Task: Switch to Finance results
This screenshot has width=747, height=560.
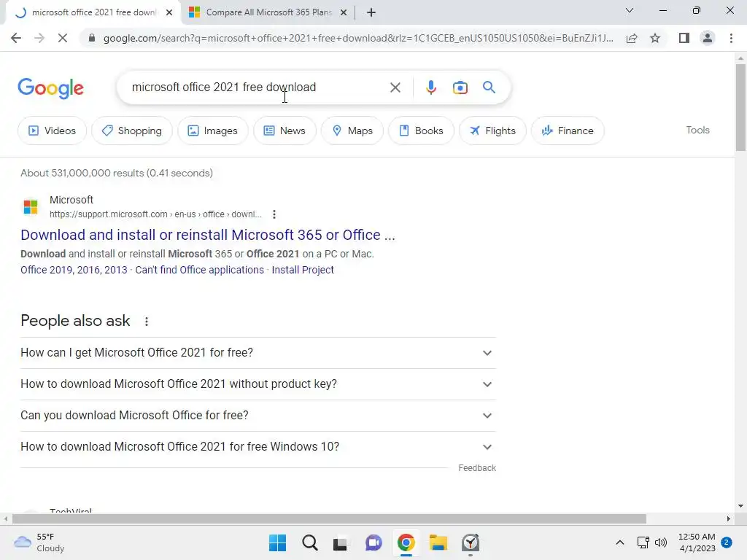Action: click(568, 131)
